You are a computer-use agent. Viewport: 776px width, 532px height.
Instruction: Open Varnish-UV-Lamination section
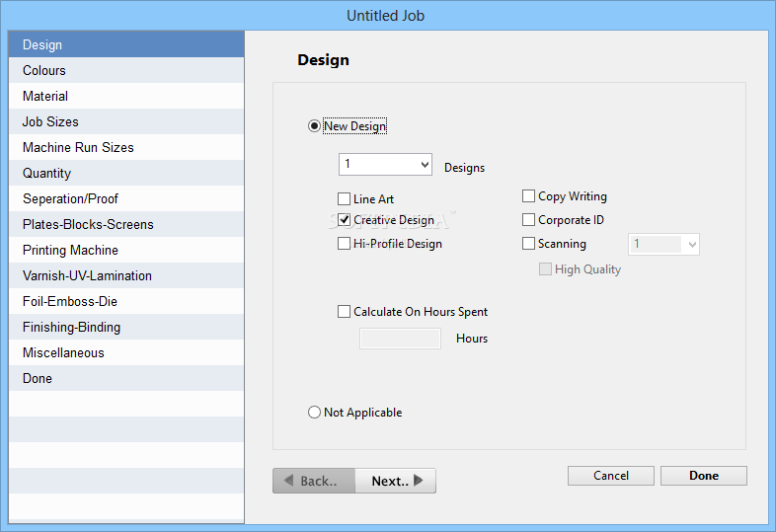[126, 275]
